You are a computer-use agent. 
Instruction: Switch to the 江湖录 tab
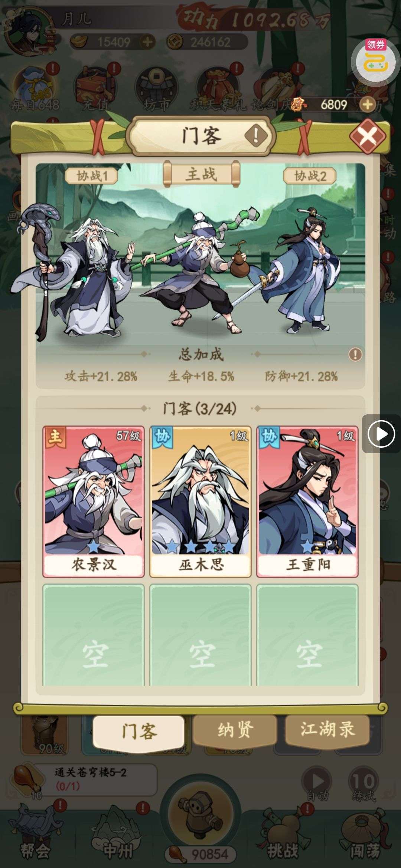327,730
